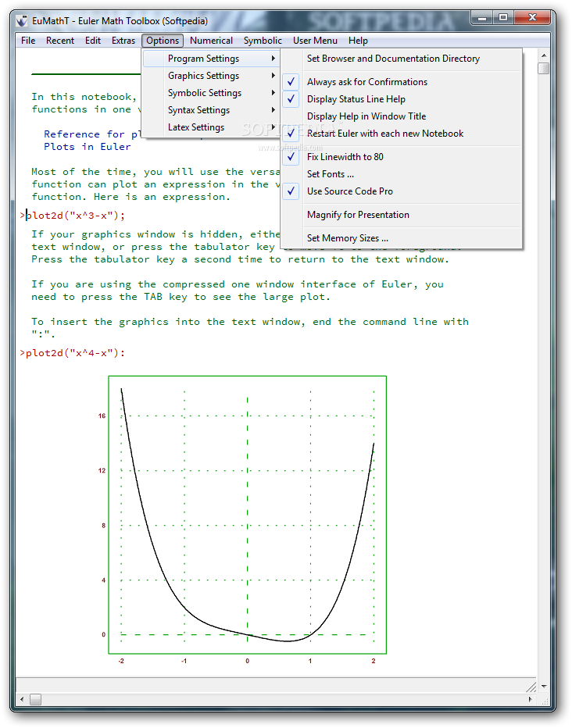This screenshot has width=572, height=728.
Task: Open Set Memory Sizes dialog
Action: 401,238
